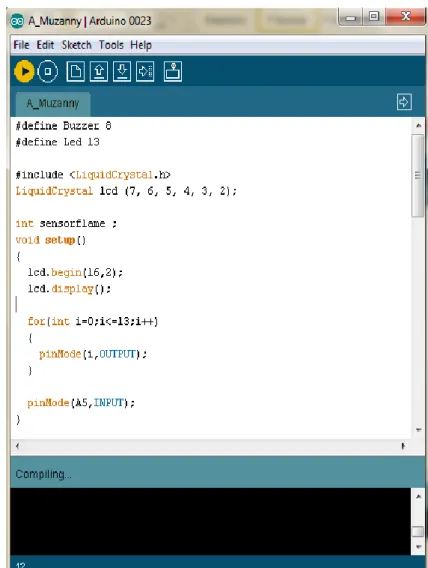The image size is (428, 568).
Task: Click the "#define Buzzer 8" line
Action: (63, 126)
